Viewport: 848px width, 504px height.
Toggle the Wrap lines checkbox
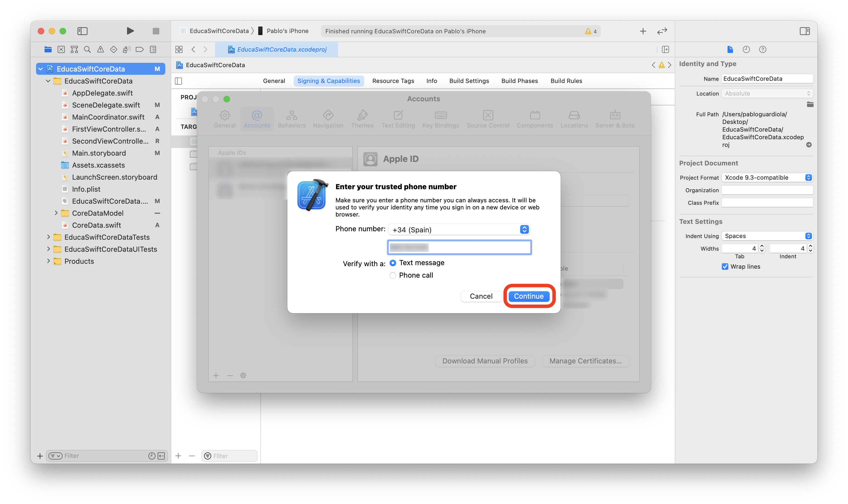pyautogui.click(x=725, y=266)
